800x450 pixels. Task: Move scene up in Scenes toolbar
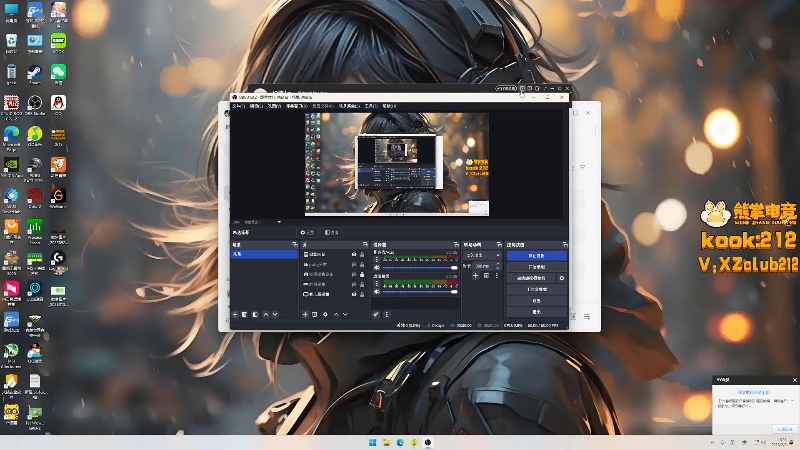(x=266, y=315)
